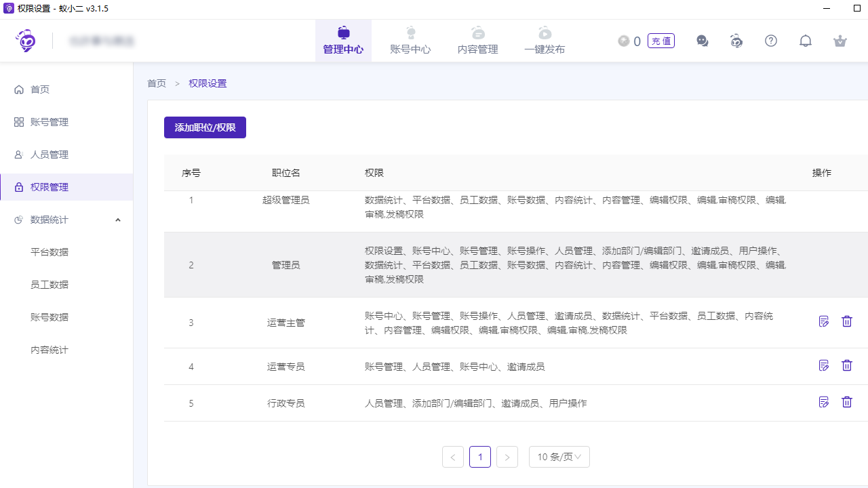The height and width of the screenshot is (488, 868).
Task: Click the 首页 home sidebar icon
Action: [x=19, y=89]
